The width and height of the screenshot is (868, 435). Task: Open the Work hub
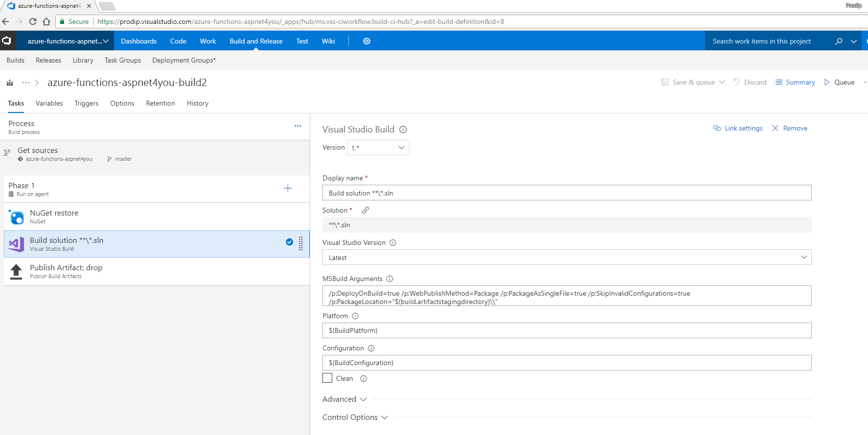pos(208,41)
